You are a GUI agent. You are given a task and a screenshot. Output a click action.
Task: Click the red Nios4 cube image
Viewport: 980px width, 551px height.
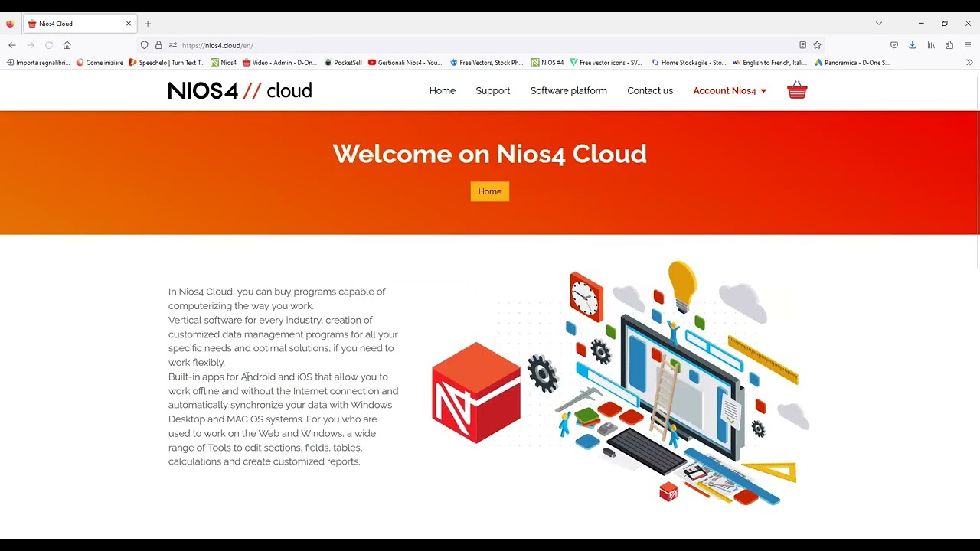[476, 393]
